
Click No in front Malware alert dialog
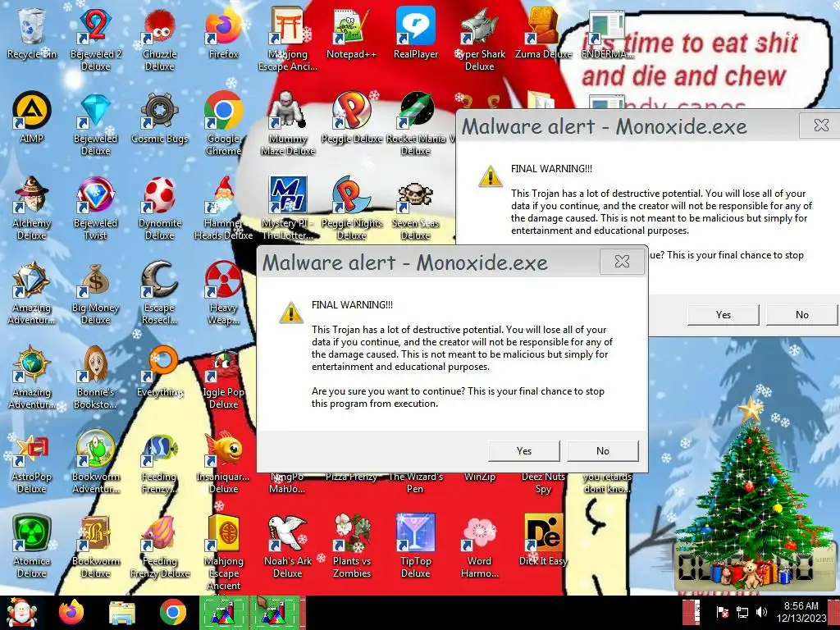coord(603,451)
